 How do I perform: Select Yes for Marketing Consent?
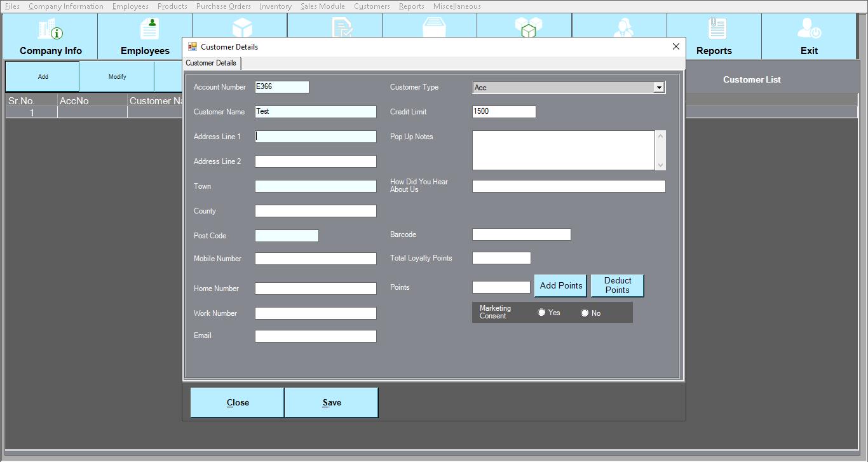point(541,313)
